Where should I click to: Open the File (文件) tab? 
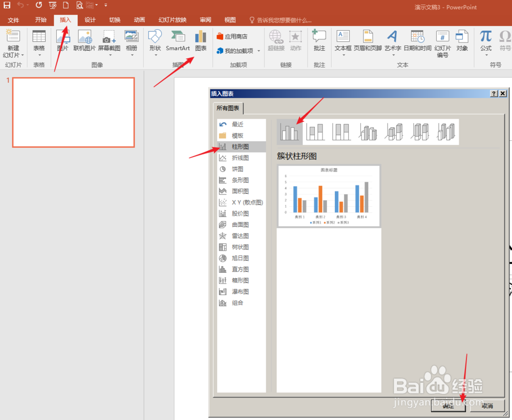pyautogui.click(x=13, y=20)
